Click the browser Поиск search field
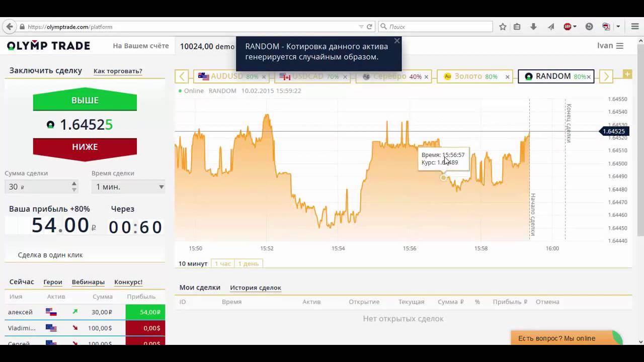 tap(435, 27)
